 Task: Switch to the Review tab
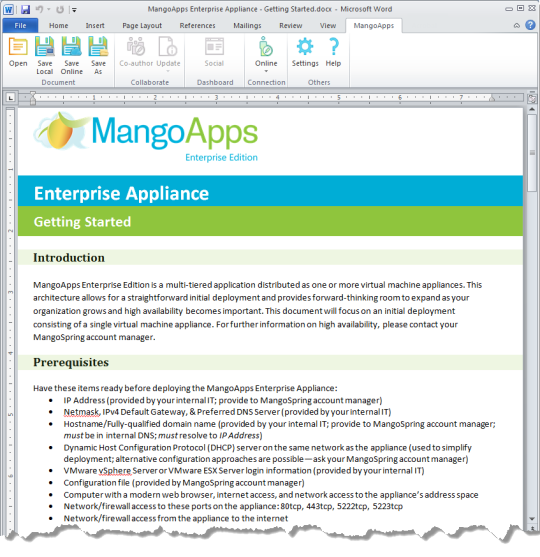[x=291, y=26]
